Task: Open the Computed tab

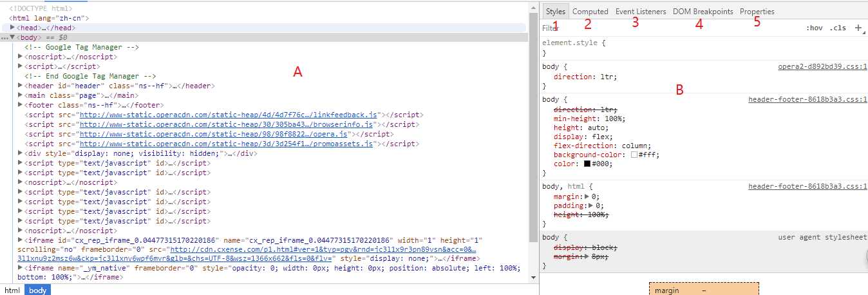Action: (590, 12)
